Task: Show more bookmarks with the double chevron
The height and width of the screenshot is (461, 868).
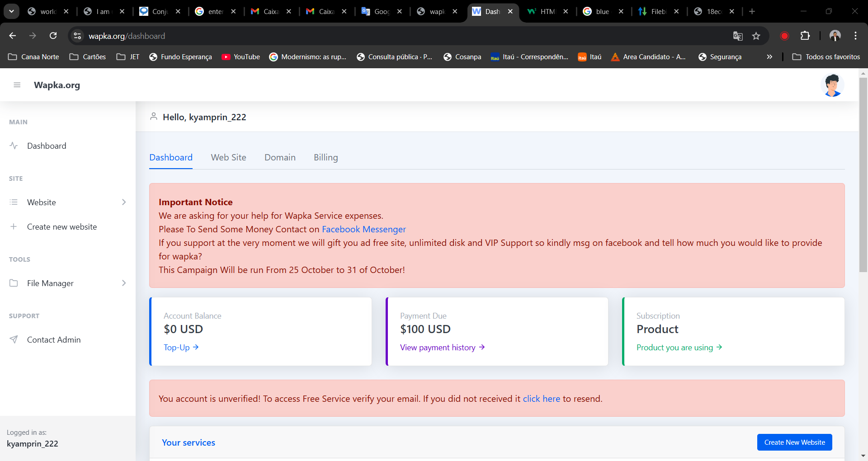Action: 769,56
